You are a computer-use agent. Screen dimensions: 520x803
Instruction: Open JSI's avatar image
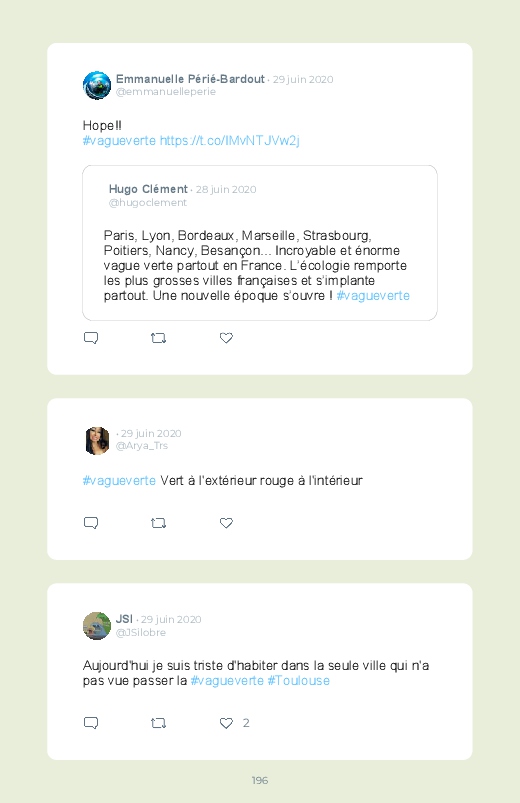[x=97, y=626]
